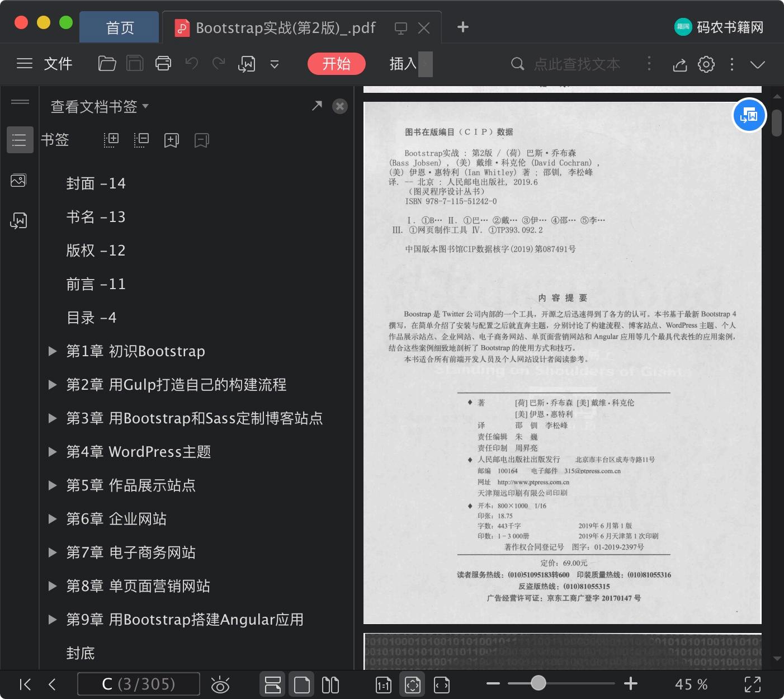Expand 第4章 WordPress主题
784x699 pixels.
pyautogui.click(x=53, y=452)
